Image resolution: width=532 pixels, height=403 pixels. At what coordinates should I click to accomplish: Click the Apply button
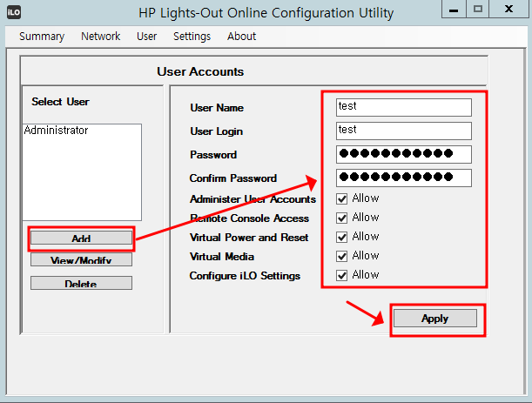[x=435, y=319]
